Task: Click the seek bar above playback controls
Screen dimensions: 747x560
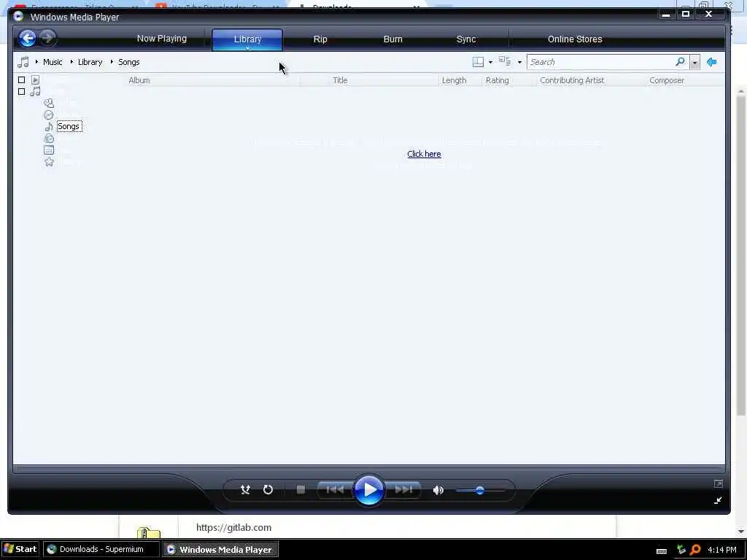Action: 368,469
